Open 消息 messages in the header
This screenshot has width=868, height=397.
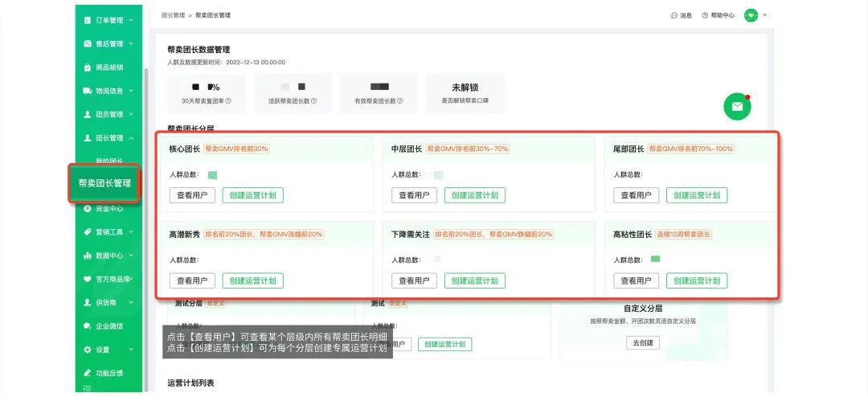(x=681, y=15)
